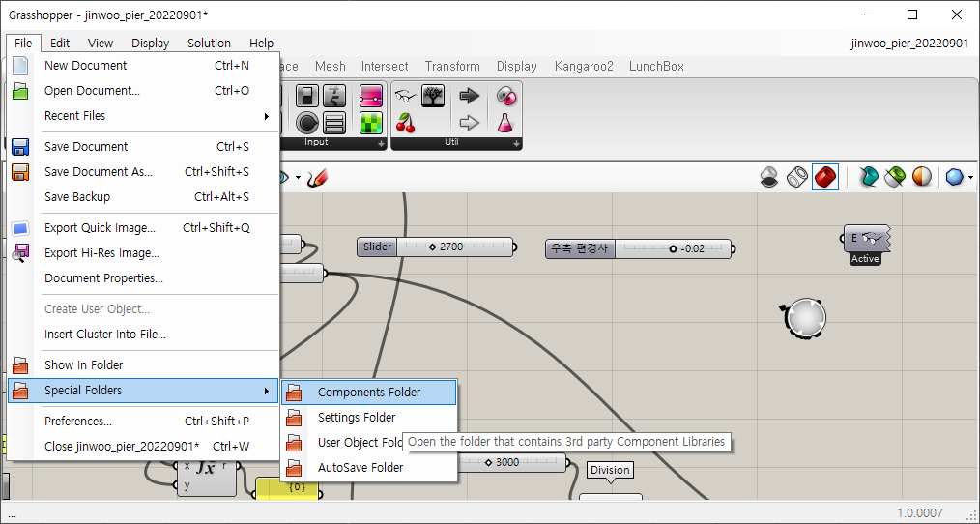Turn off geometry preview with the grey-eye icon
Screen dimensions: 980x524
768,178
